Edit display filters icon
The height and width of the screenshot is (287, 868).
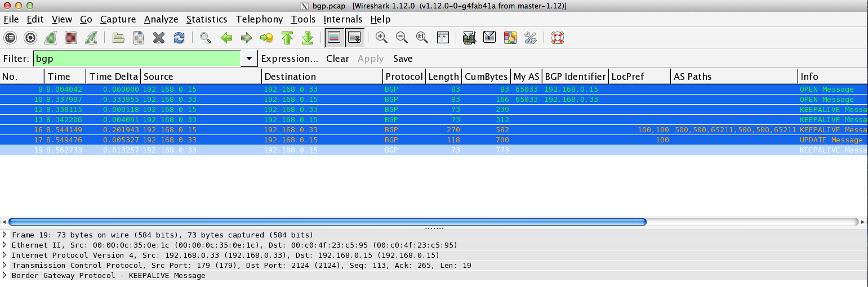pyautogui.click(x=489, y=38)
